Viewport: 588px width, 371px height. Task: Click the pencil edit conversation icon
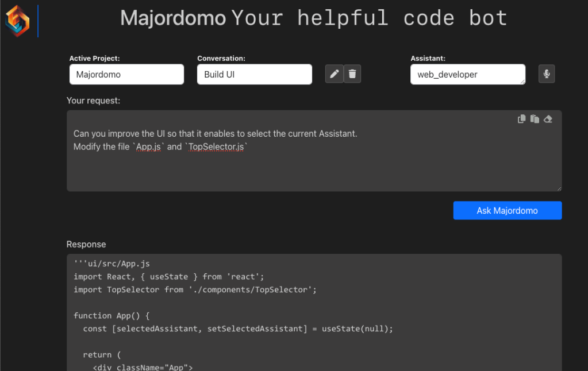[334, 74]
